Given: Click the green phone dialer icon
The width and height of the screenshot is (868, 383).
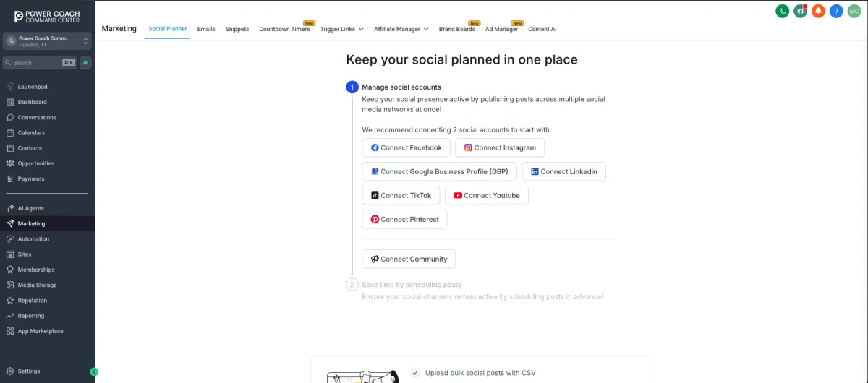Looking at the screenshot, I should point(782,11).
